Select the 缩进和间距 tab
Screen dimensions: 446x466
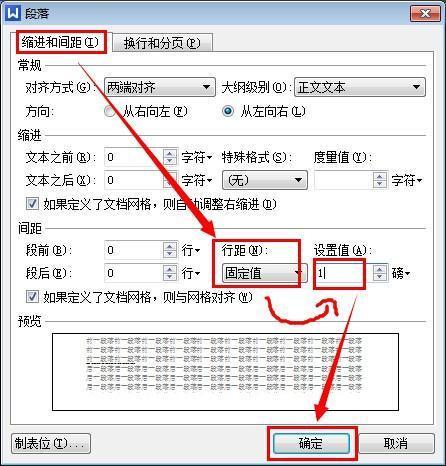pyautogui.click(x=60, y=42)
